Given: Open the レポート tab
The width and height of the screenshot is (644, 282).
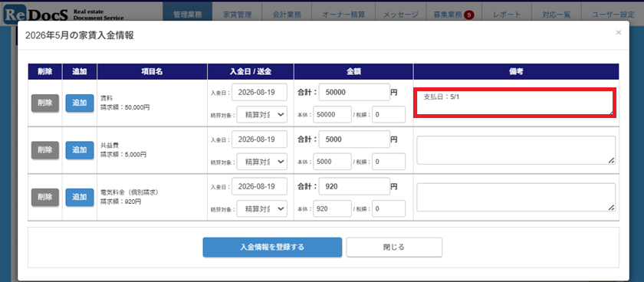Looking at the screenshot, I should pos(507,15).
